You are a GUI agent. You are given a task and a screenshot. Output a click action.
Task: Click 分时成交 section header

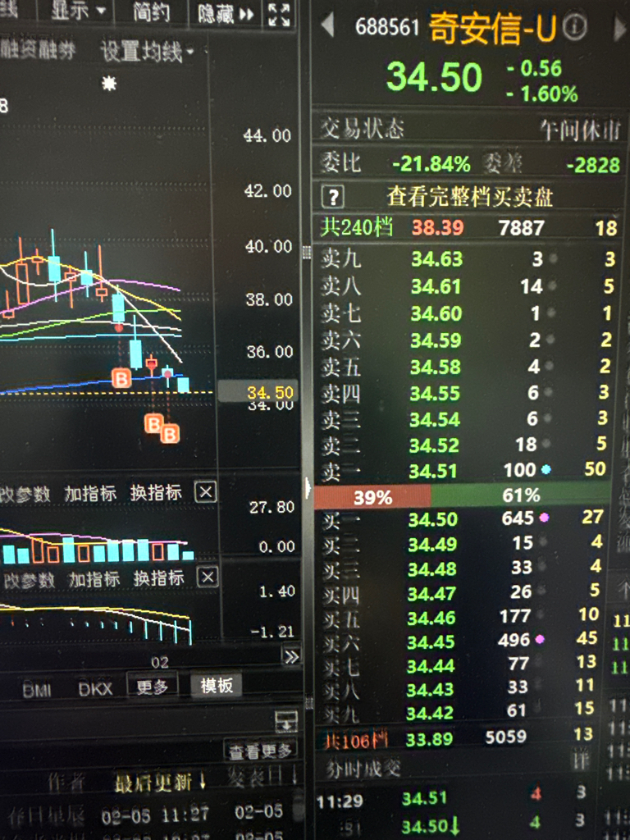pyautogui.click(x=363, y=769)
